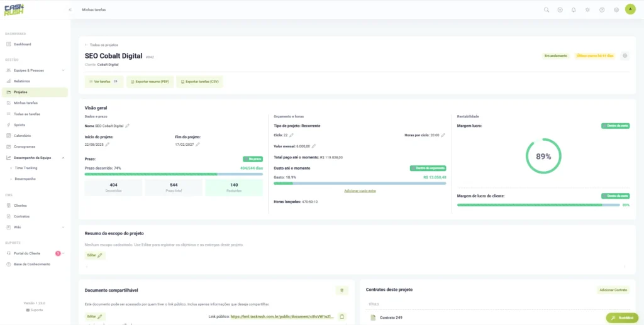
Task: Open the RushMind assistant button
Action: 622,318
